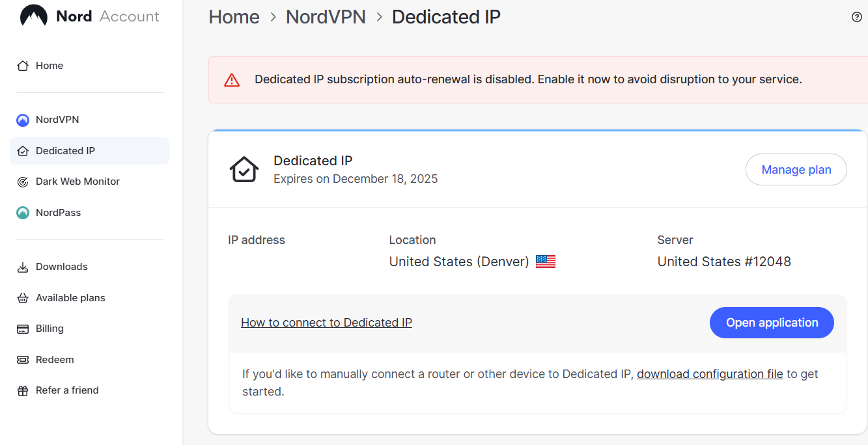The height and width of the screenshot is (445, 868).
Task: Click the United States flag icon
Action: point(545,261)
